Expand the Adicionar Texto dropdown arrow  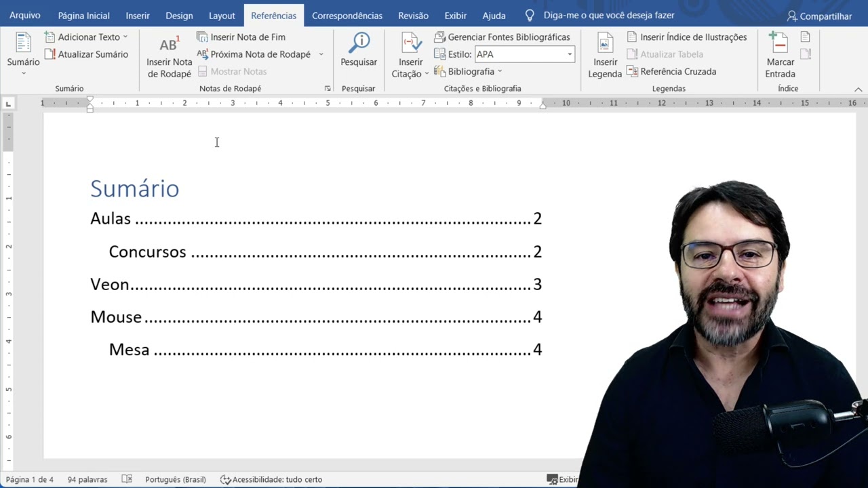tap(125, 37)
